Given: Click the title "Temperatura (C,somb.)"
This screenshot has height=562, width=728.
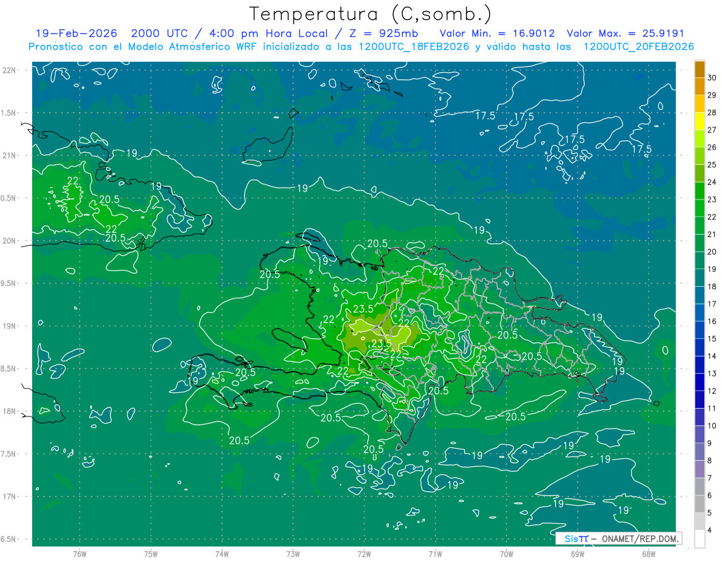Looking at the screenshot, I should [x=371, y=14].
